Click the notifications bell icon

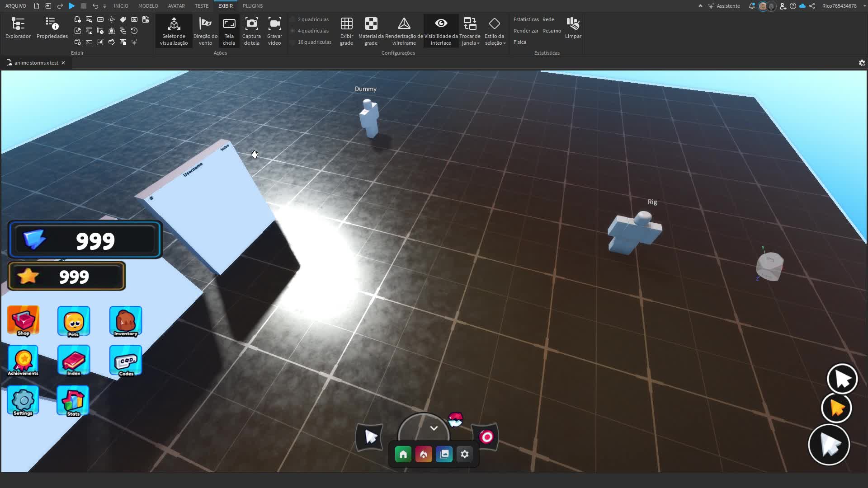[x=752, y=6]
